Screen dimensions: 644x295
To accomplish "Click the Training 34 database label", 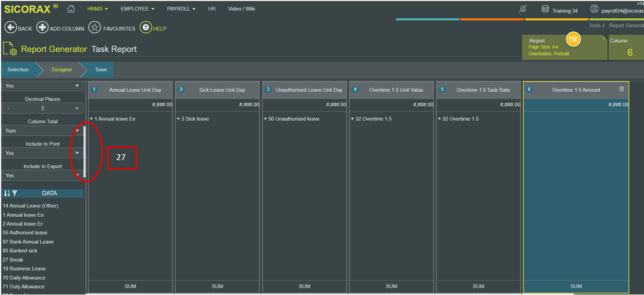I will coord(565,10).
